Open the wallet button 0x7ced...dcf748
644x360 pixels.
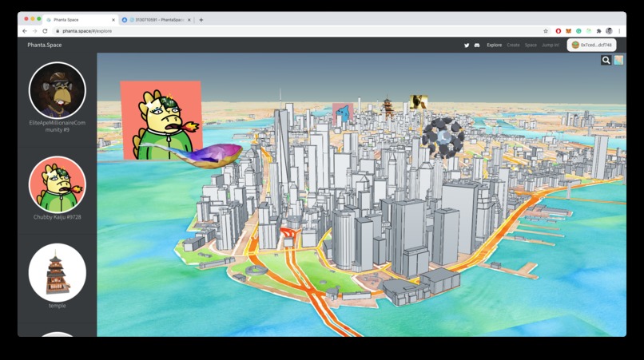pyautogui.click(x=591, y=45)
